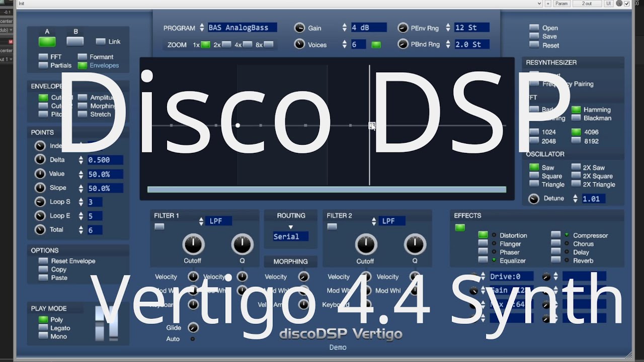Click the Filter 1 Cutoff knob
This screenshot has width=644, height=362.
pos(193,244)
